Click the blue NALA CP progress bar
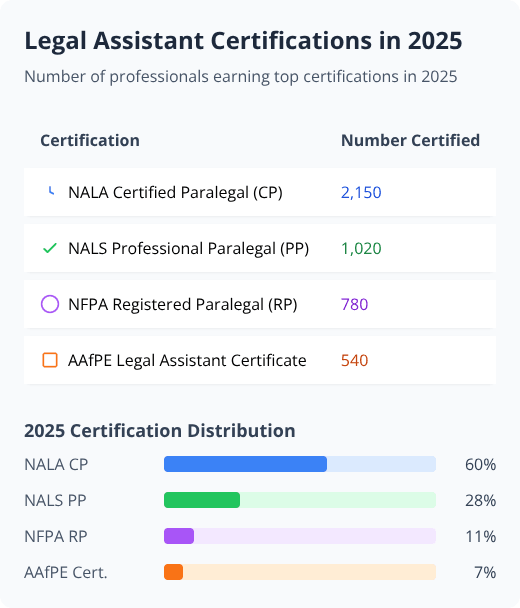This screenshot has height=608, width=520. pyautogui.click(x=300, y=464)
